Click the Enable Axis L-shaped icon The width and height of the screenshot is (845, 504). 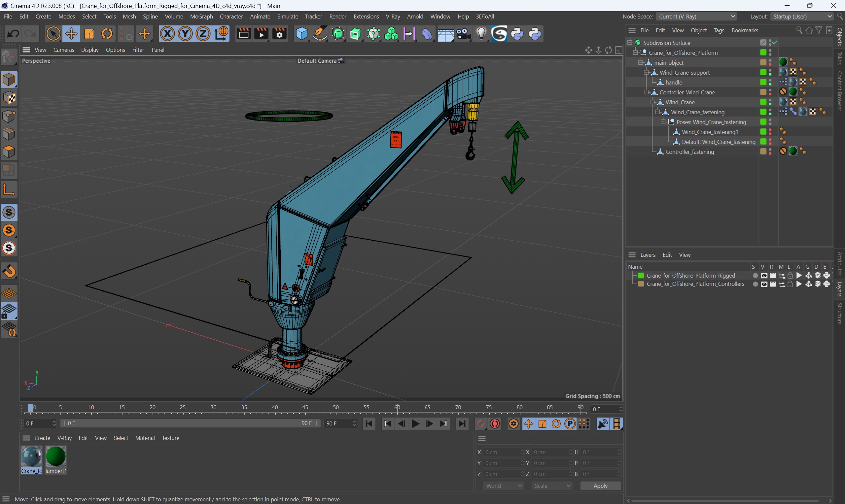[x=9, y=189]
